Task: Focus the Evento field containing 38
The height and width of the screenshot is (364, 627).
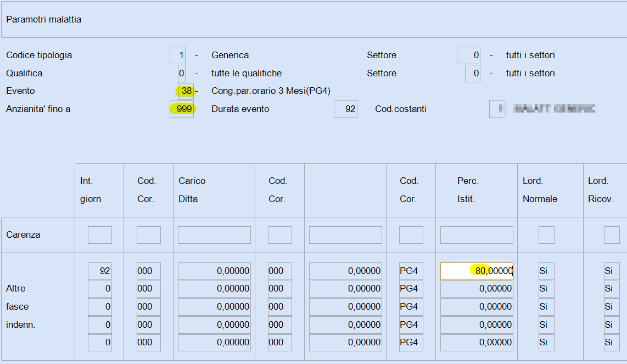Action: coord(186,91)
